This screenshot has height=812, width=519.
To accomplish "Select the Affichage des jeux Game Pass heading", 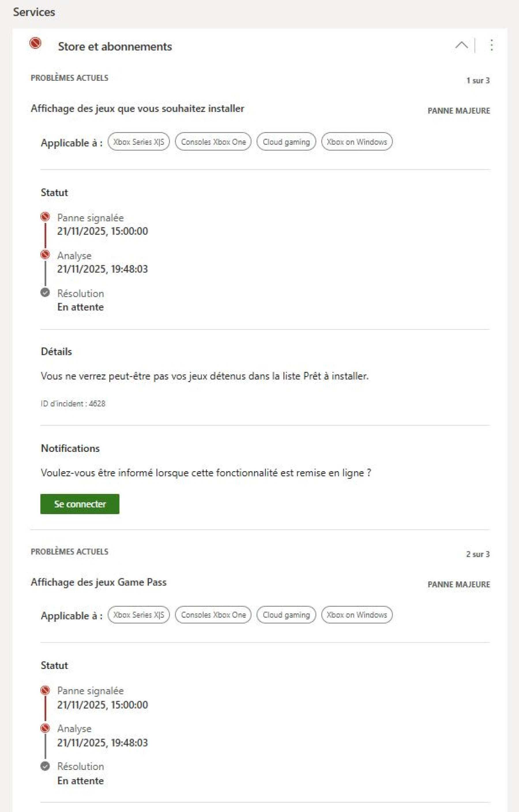I will (x=99, y=582).
